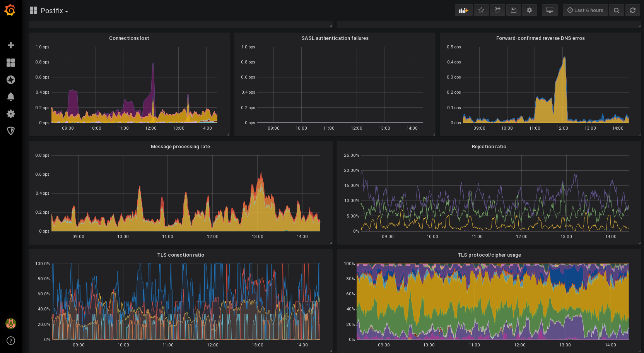This screenshot has height=353, width=644.
Task: Open the Last 6 hours time picker
Action: 585,10
